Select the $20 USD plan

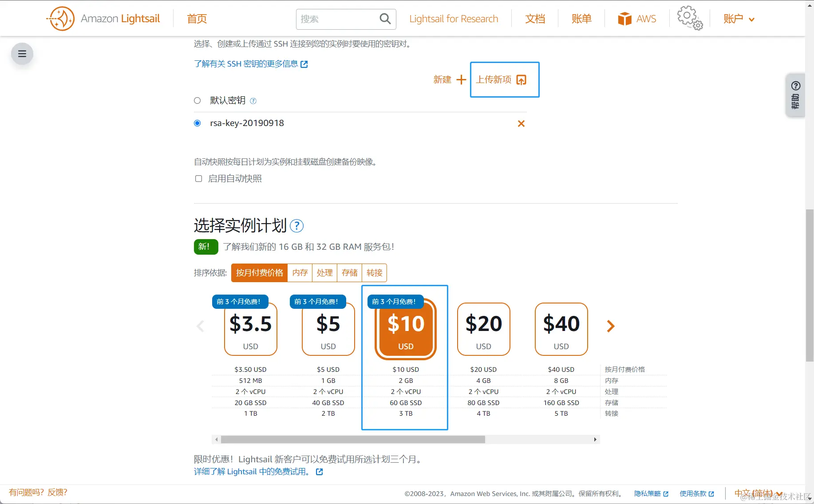(x=484, y=329)
